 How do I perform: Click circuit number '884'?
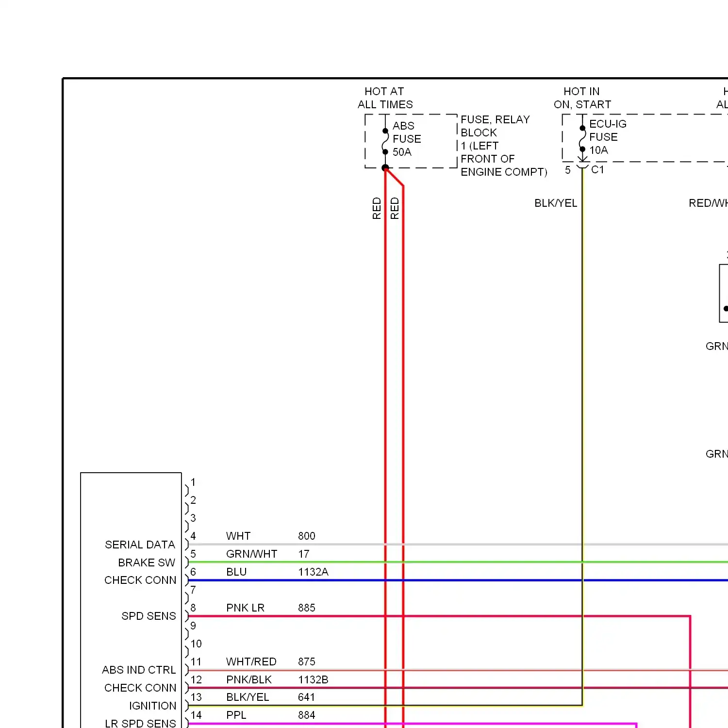(x=306, y=715)
